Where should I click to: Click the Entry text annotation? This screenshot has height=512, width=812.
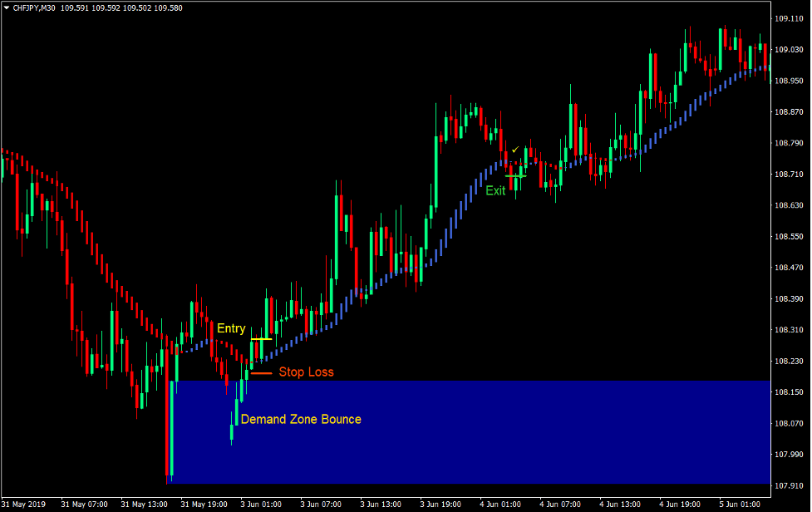230,328
